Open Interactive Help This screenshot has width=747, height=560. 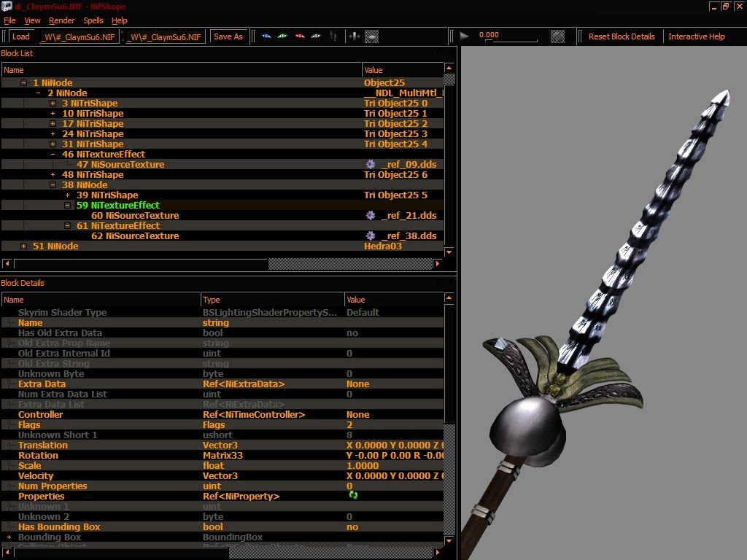696,36
